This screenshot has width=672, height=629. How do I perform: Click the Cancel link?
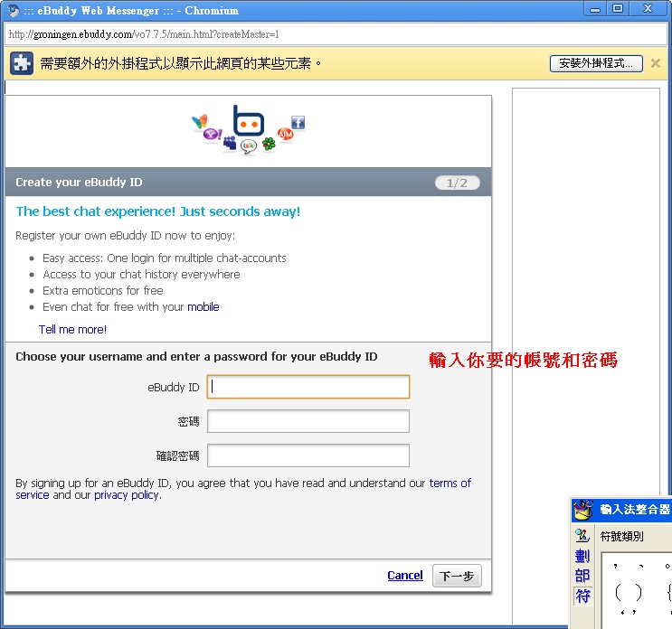click(405, 575)
